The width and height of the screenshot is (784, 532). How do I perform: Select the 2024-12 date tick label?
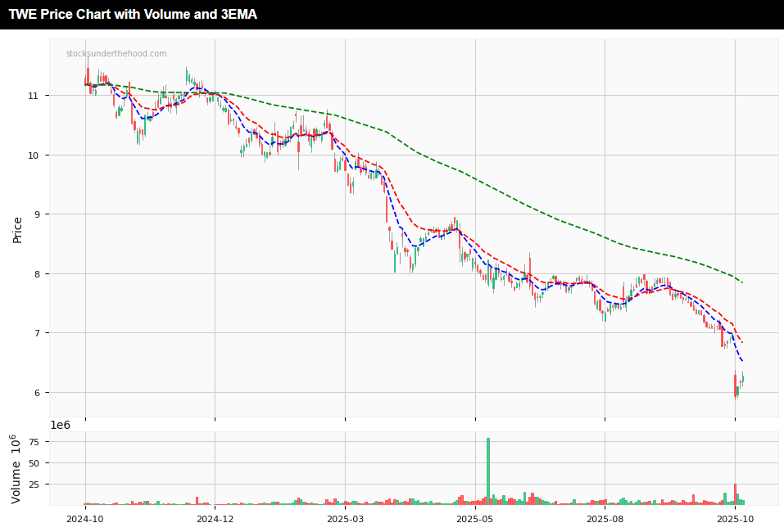215,518
